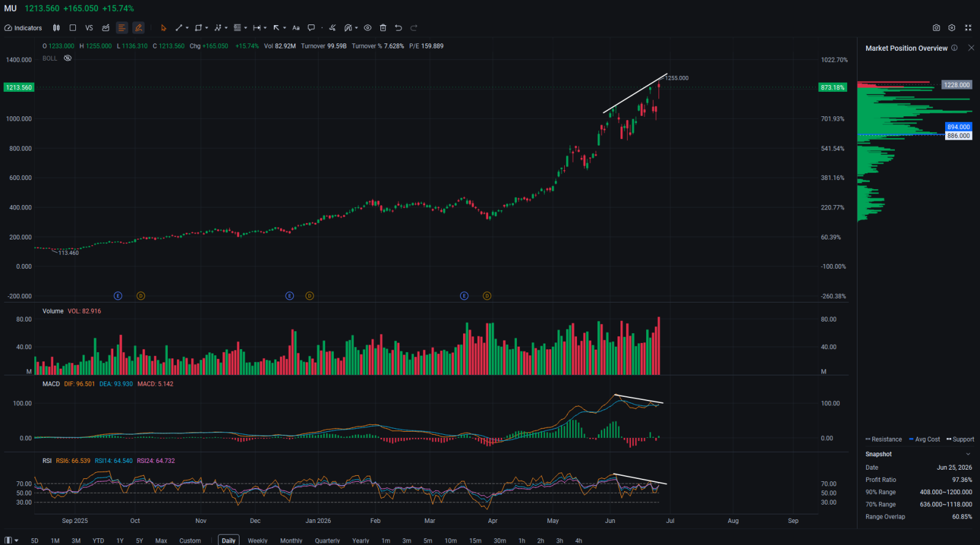Switch to the Weekly timeframe tab
Image resolution: width=980 pixels, height=545 pixels.
pos(257,541)
